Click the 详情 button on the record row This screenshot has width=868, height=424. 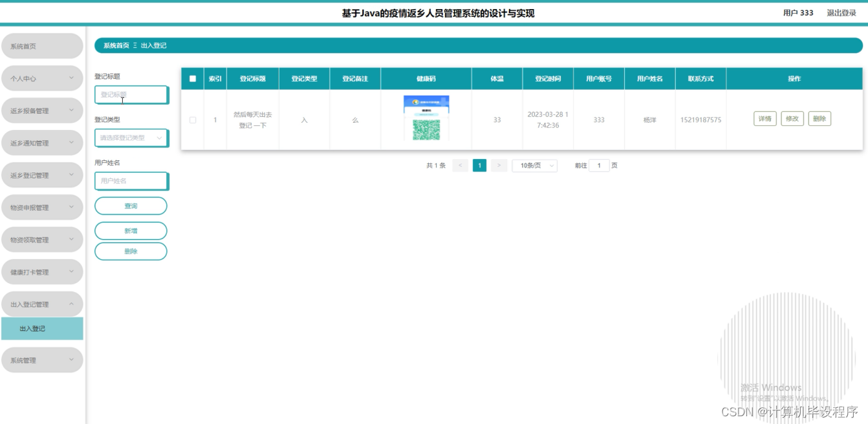(765, 119)
